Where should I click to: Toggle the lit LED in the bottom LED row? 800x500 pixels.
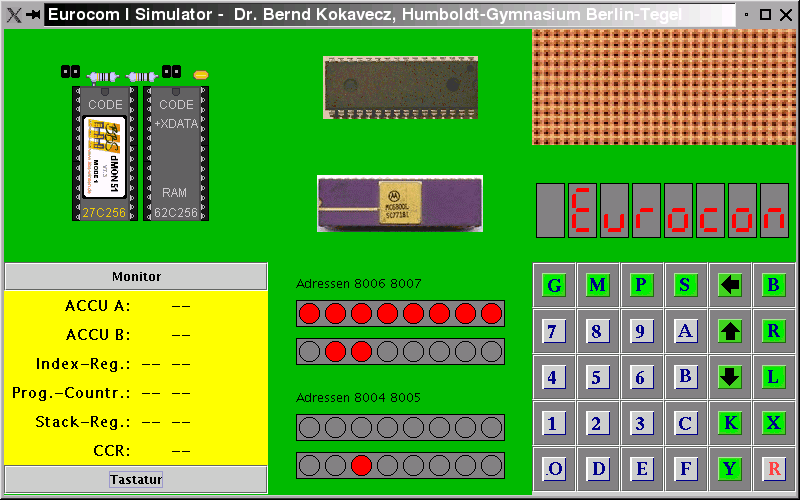coord(361,465)
